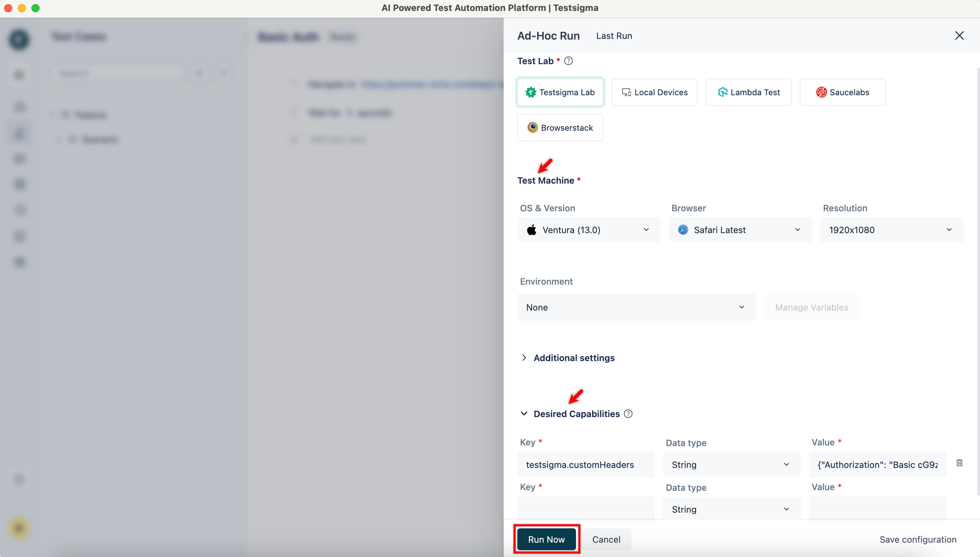
Task: Click the Desired Capabilities help icon
Action: coord(628,414)
